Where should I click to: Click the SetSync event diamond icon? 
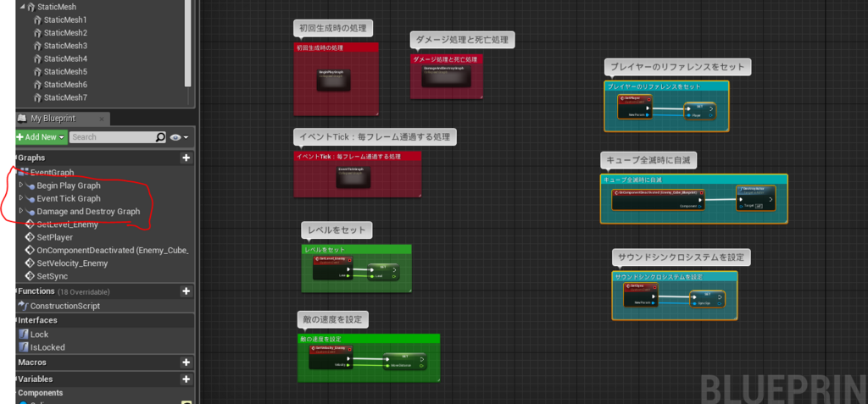(31, 276)
